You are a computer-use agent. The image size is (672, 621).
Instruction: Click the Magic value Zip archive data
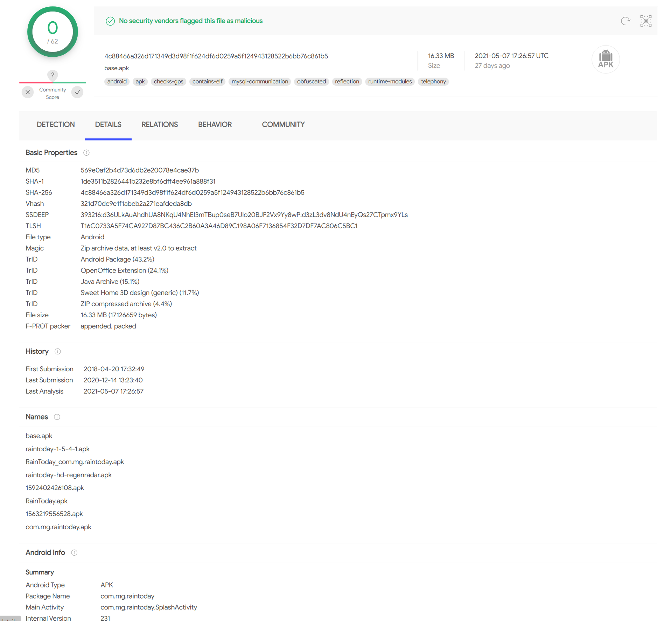click(x=138, y=248)
